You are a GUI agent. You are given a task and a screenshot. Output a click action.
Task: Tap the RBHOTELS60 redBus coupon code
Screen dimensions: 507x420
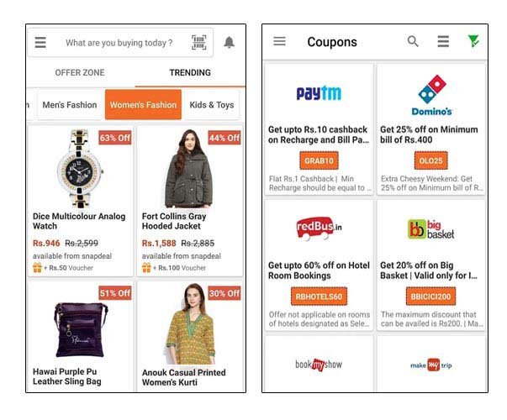319,297
